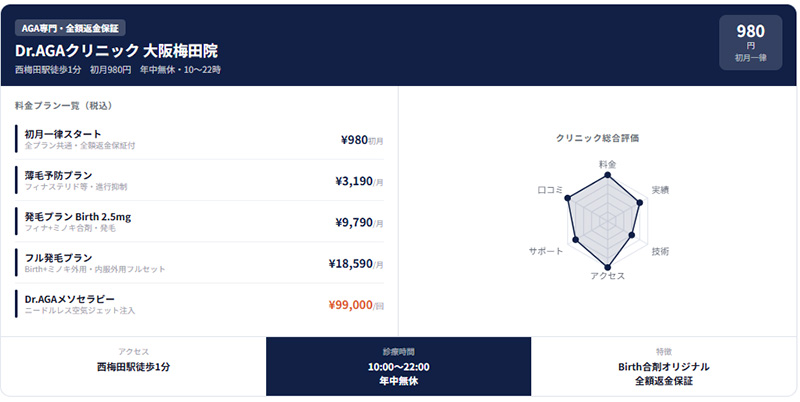
Task: Click the 料金 label on radar chart
Action: pos(607,163)
